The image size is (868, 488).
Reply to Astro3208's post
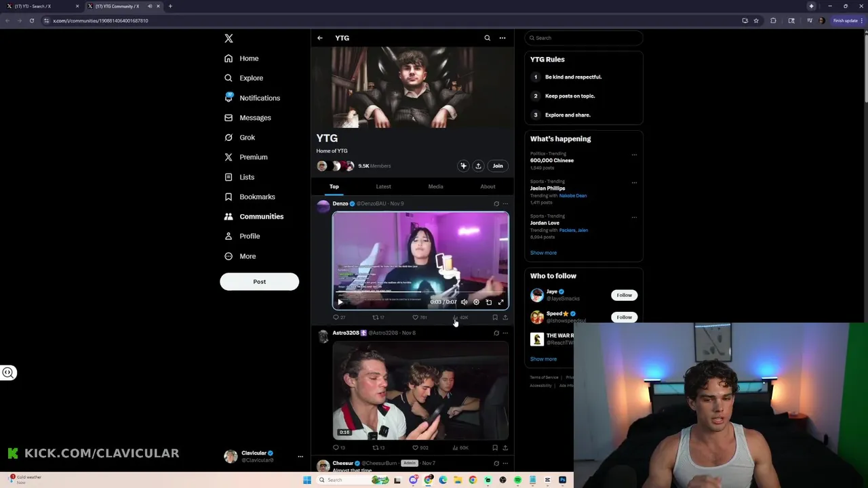(x=338, y=448)
